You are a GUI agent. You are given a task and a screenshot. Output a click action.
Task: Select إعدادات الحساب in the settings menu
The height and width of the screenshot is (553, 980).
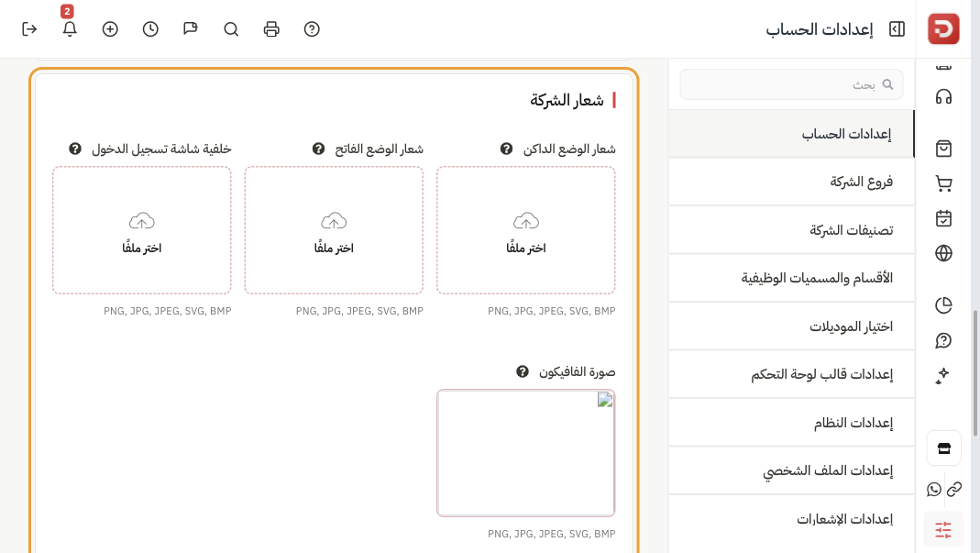791,134
